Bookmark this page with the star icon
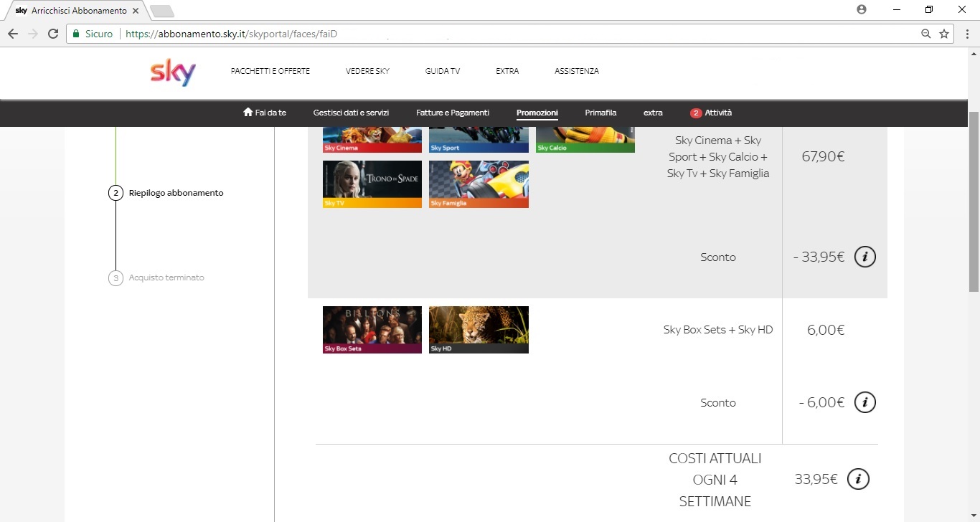Screen dimensions: 980x522 point(944,34)
